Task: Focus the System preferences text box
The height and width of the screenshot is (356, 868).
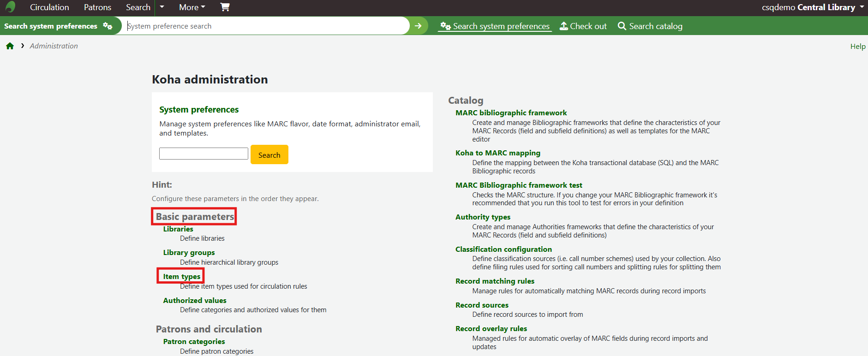Action: 204,154
